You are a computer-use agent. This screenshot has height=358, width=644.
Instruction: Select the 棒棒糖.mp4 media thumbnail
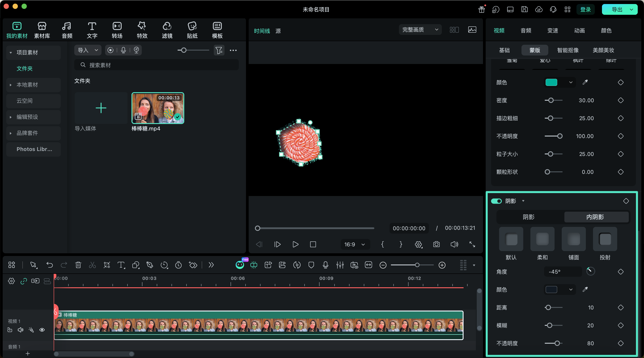[158, 108]
